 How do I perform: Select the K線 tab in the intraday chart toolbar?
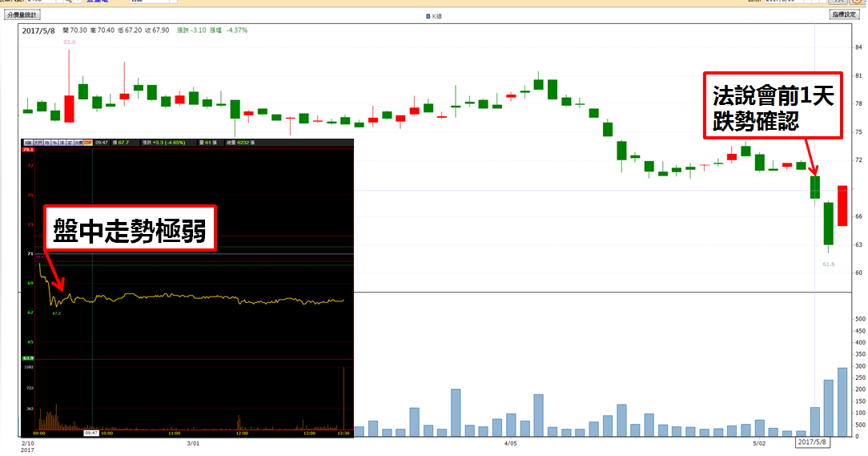coord(28,143)
